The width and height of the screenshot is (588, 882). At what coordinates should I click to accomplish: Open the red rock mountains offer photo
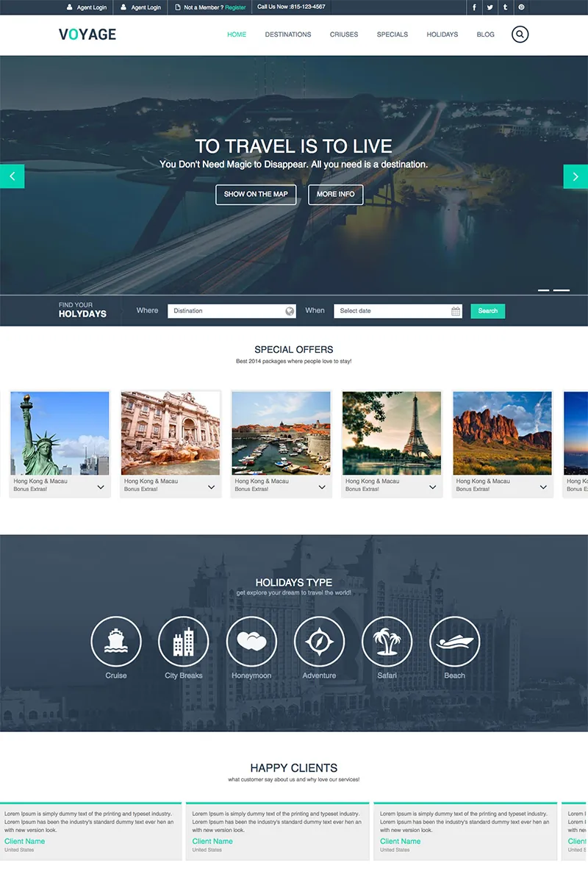coord(502,433)
